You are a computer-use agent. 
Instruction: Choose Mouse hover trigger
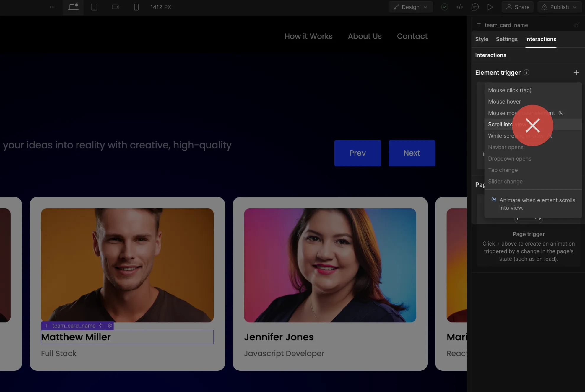[533, 102]
